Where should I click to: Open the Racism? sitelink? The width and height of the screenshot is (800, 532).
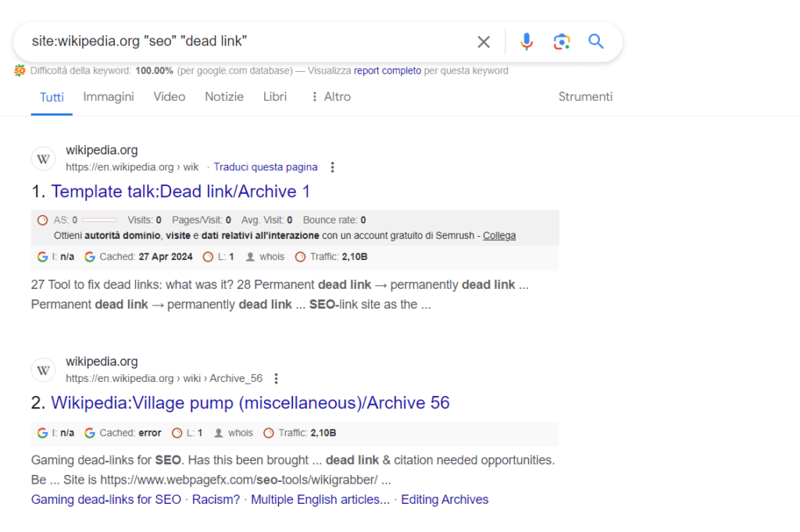tap(216, 499)
